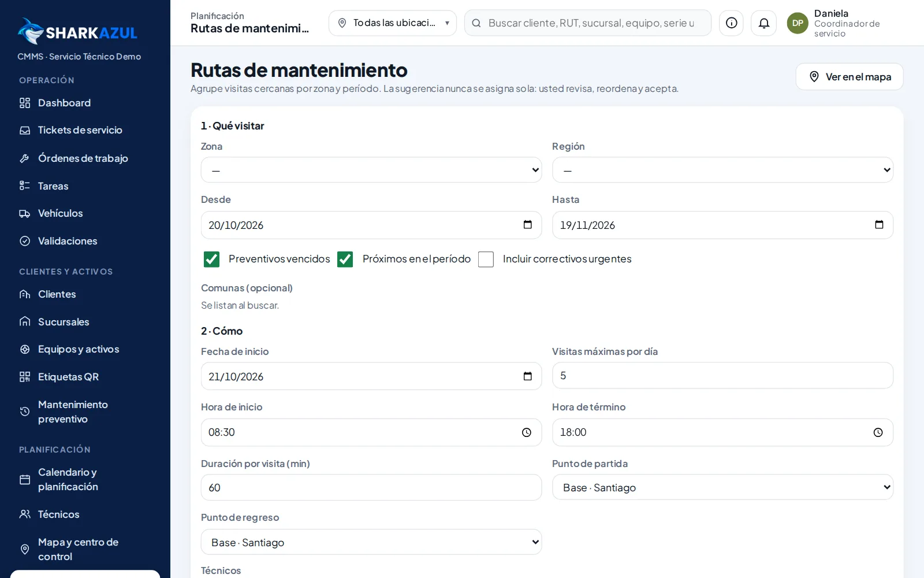Click the Duración por visita field
This screenshot has width=924, height=578.
371,487
